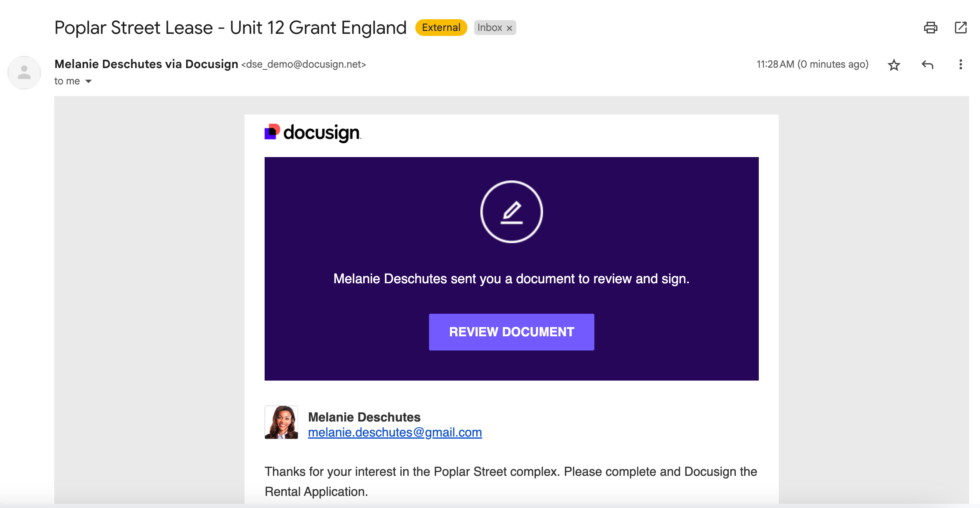Click the Docusign logo
The image size is (980, 508).
tap(313, 133)
